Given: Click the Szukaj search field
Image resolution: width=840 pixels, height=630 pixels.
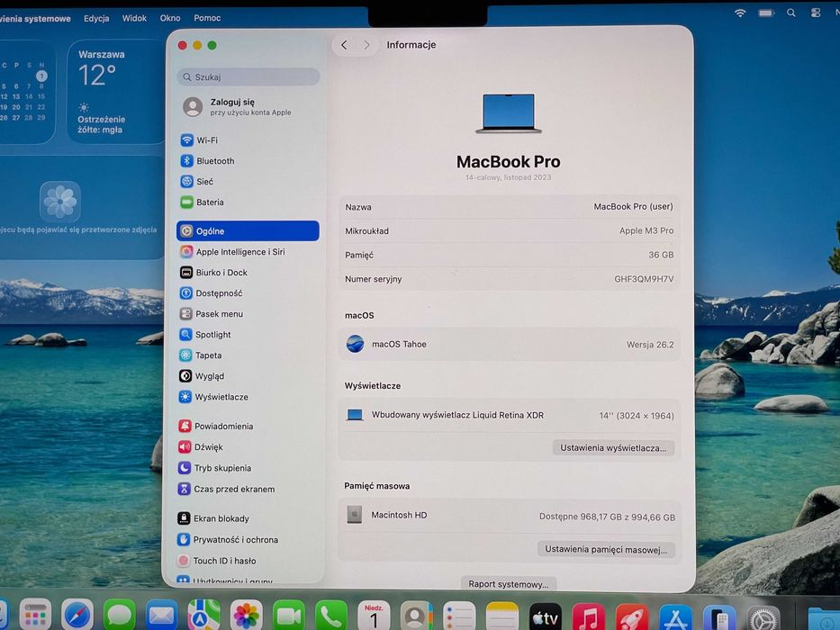Looking at the screenshot, I should (x=248, y=76).
